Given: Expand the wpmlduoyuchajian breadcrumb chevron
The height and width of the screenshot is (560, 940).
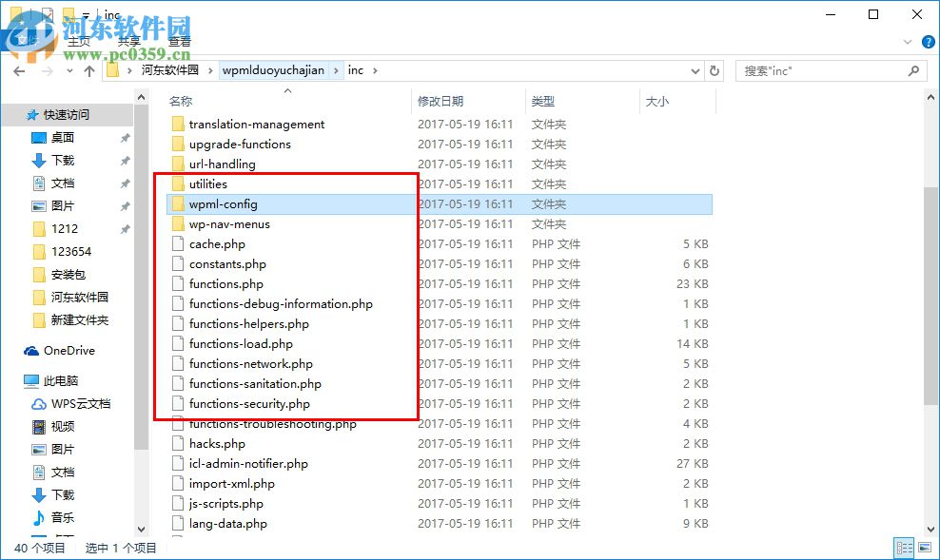Looking at the screenshot, I should coord(338,70).
